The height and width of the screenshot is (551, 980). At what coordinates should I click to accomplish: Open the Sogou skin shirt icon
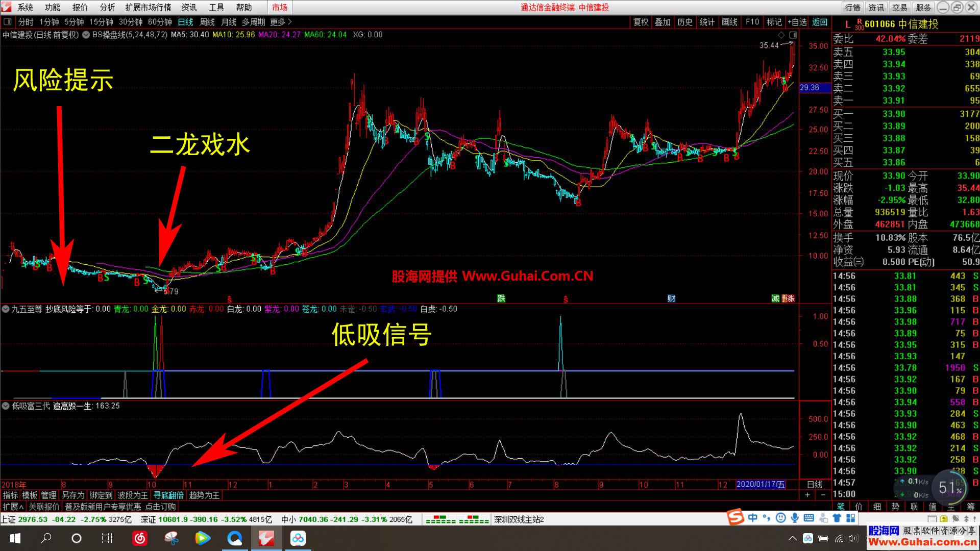pos(837,518)
